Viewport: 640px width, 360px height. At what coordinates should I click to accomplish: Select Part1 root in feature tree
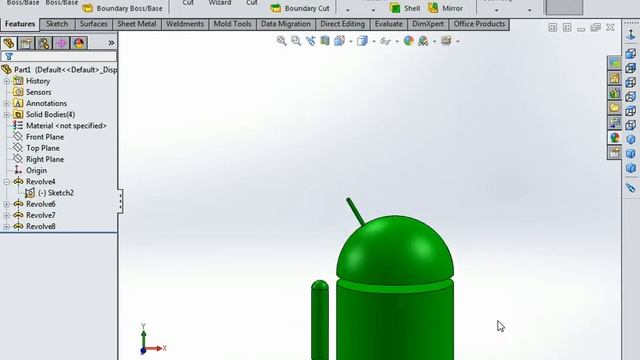point(59,70)
